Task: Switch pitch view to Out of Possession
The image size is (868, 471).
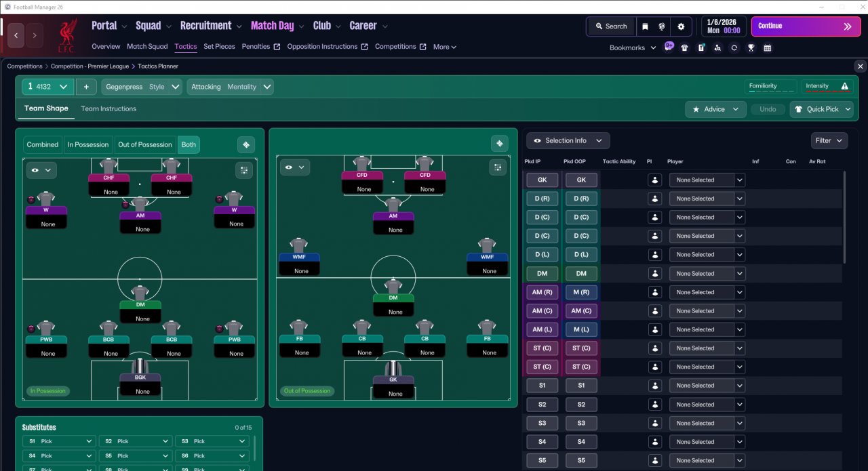Action: [145, 144]
